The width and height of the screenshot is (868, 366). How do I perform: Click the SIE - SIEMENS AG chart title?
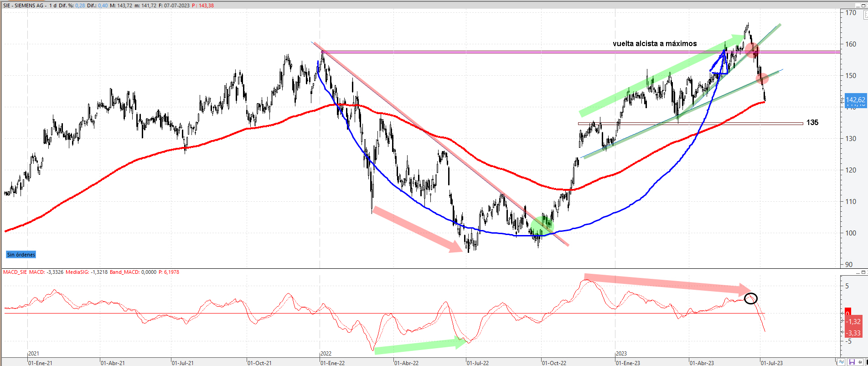point(25,5)
